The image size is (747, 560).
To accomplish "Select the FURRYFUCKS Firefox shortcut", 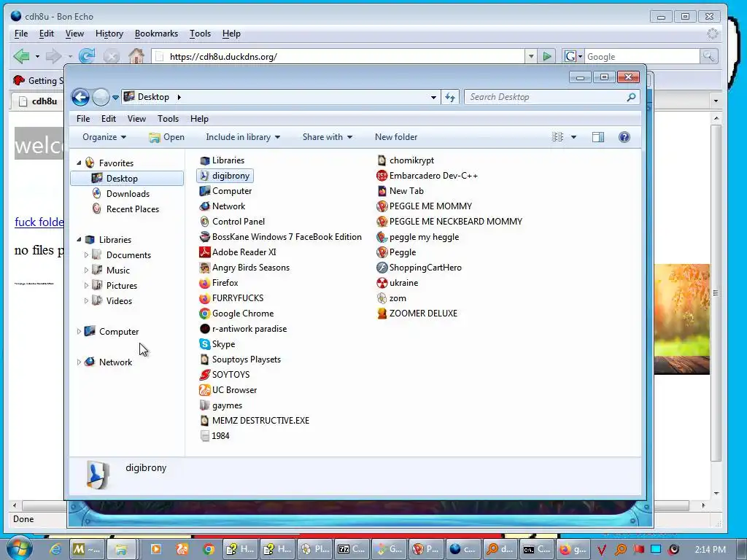I will click(231, 298).
